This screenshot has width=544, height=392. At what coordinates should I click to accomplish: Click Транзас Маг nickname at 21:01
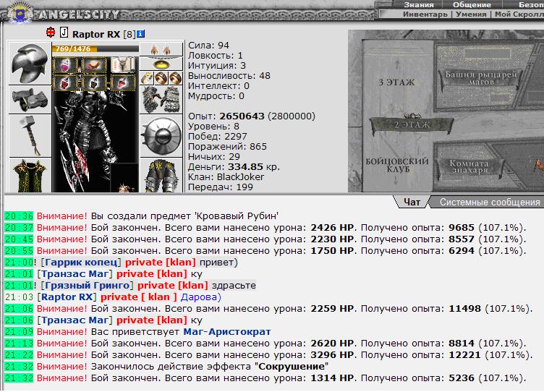pyautogui.click(x=75, y=273)
